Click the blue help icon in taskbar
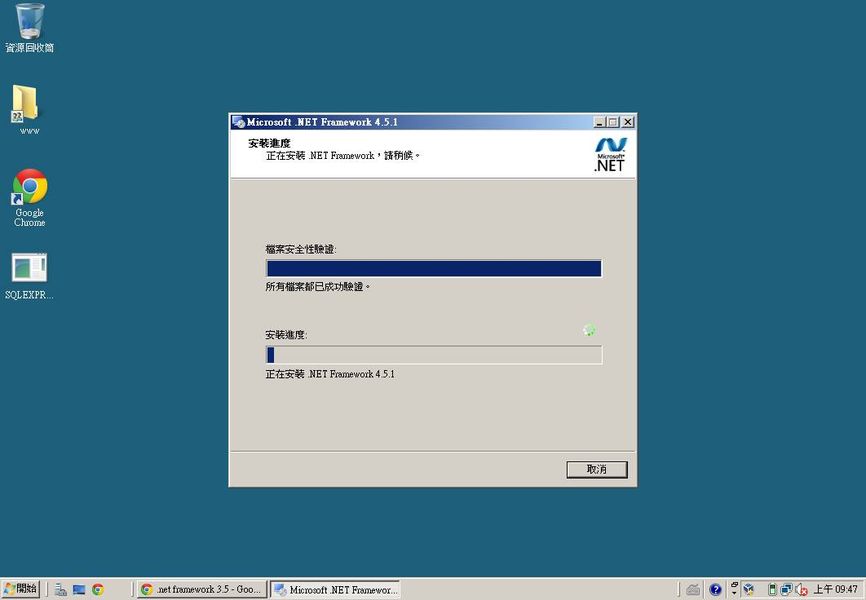 click(715, 590)
